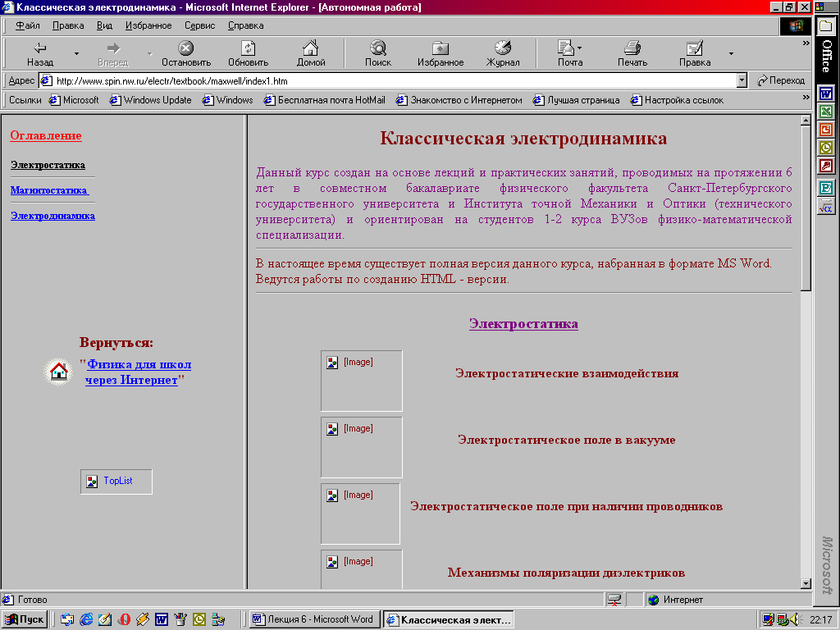The height and width of the screenshot is (630, 840).
Task: Launch Word from the quick launch bar
Action: pos(162,619)
